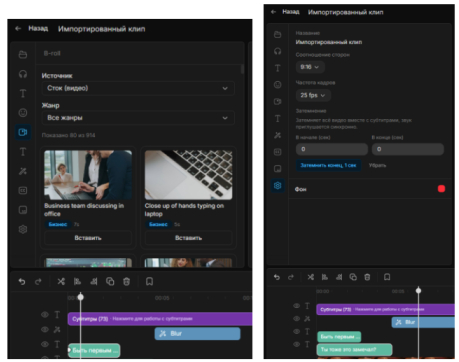459x362 pixels.
Task: Select the active settings gear icon in right sidebar
Action: click(277, 186)
